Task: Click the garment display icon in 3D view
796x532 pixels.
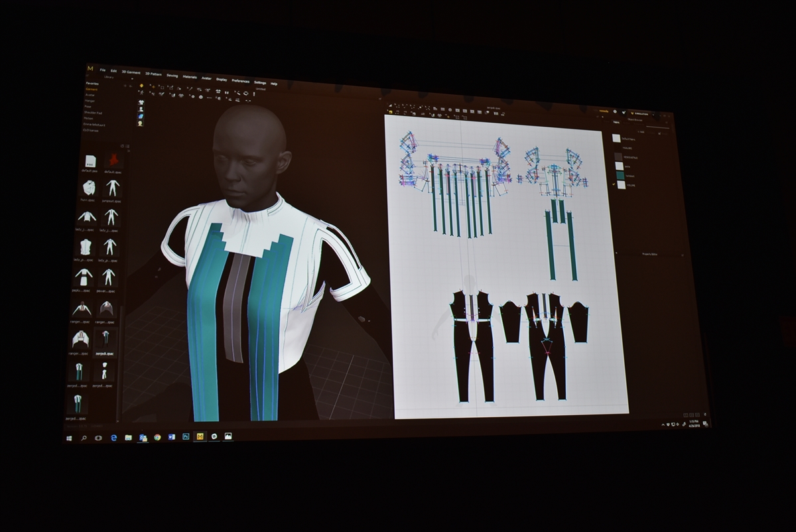Action: pos(141,102)
